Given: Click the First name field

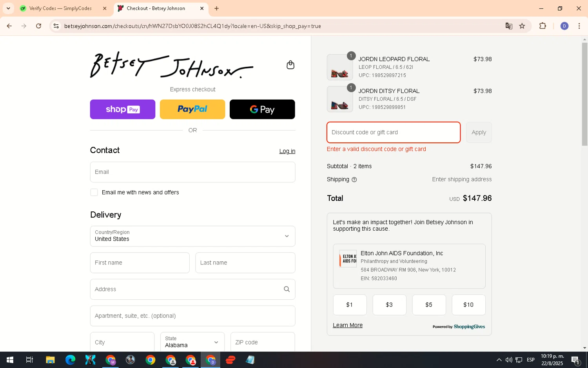Looking at the screenshot, I should 140,262.
